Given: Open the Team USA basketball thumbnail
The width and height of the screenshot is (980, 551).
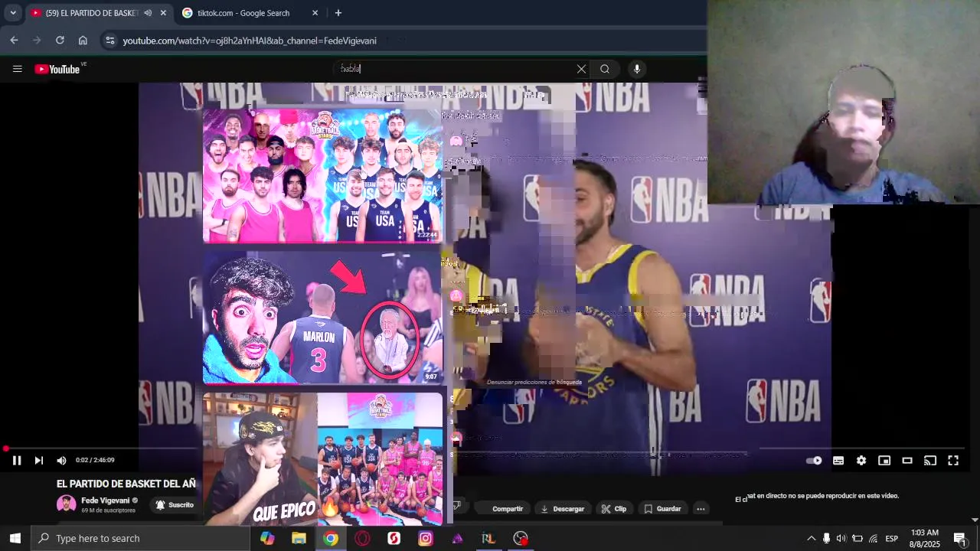Looking at the screenshot, I should tap(322, 175).
